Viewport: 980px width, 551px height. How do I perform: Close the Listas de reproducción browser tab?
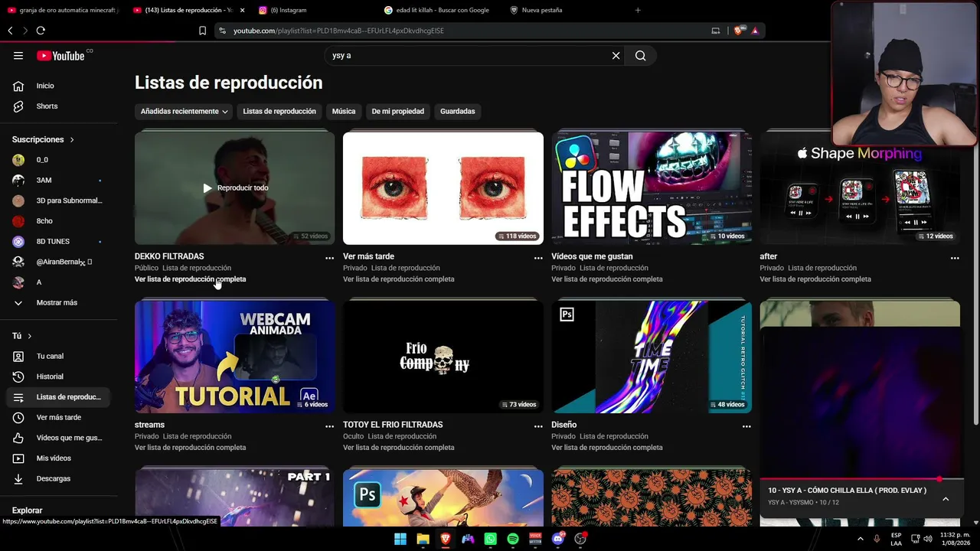242,10
